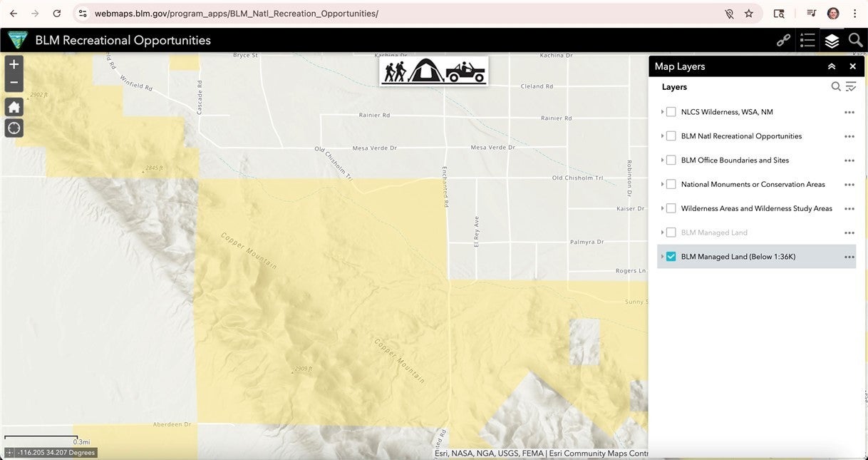Expand BLM Natl Recreational Opportunities layer
Image resolution: width=868 pixels, height=460 pixels.
pos(662,136)
